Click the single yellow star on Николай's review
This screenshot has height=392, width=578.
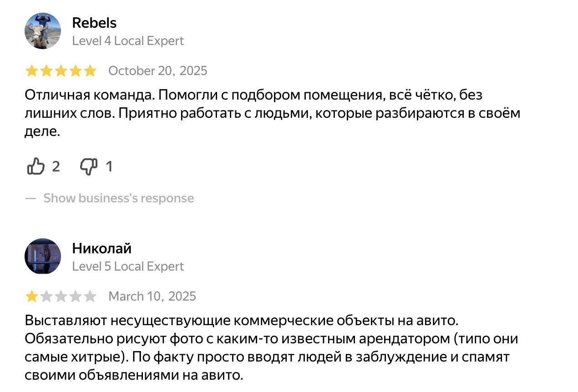[32, 296]
